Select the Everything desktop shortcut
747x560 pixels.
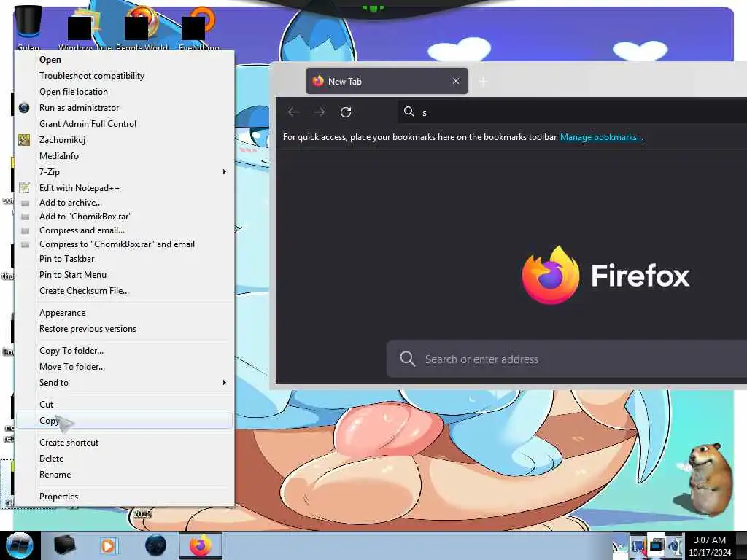point(199,28)
